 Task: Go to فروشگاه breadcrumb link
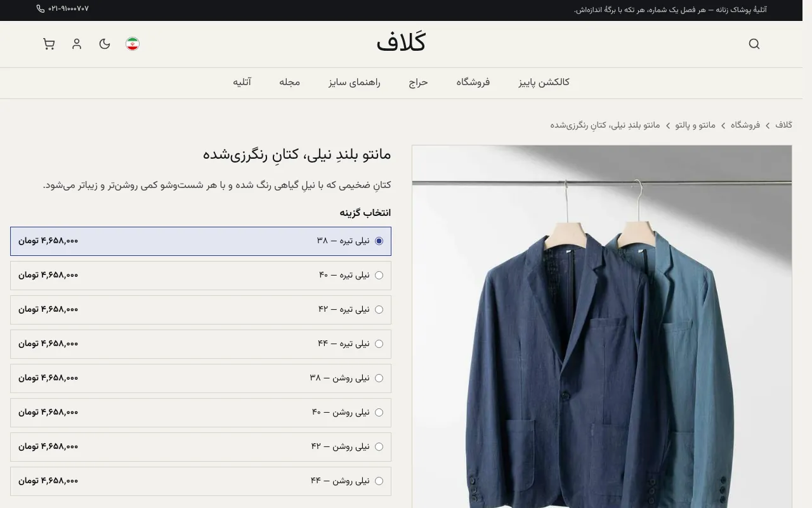(745, 125)
